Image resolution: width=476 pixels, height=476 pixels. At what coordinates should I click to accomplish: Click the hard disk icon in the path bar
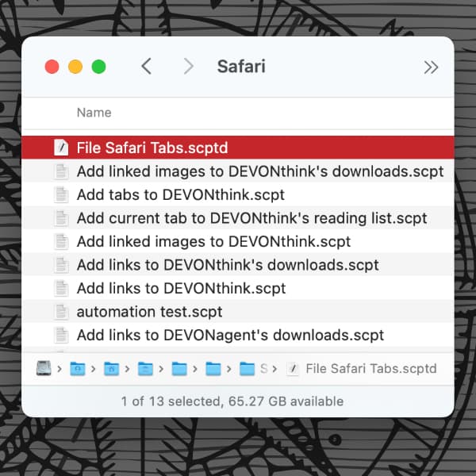[44, 368]
